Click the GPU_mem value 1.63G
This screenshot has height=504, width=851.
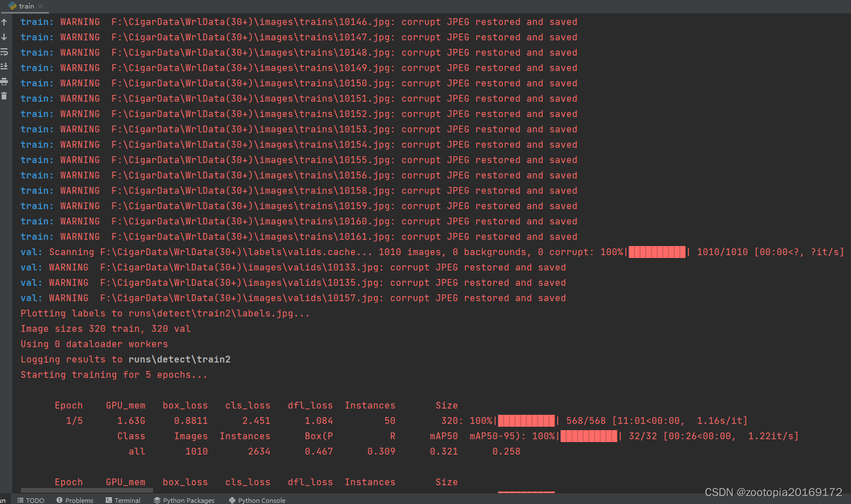tap(131, 421)
